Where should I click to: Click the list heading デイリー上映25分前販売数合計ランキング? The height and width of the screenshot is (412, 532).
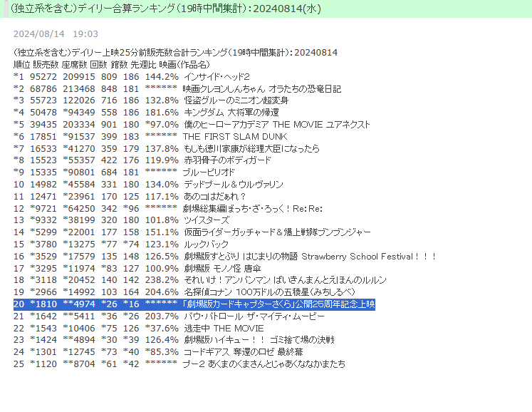click(175, 53)
